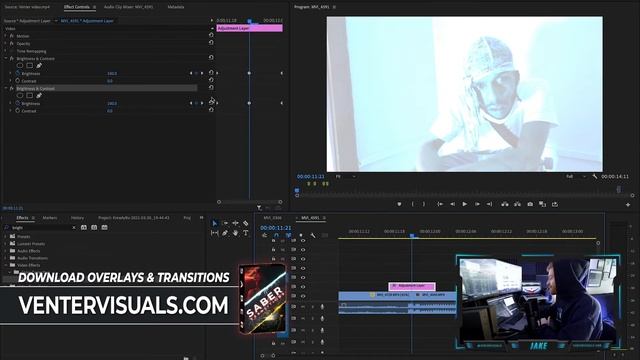Viewport: 640px width, 360px height.
Task: Click the Add Marker button in Program monitor
Action: pos(399,204)
